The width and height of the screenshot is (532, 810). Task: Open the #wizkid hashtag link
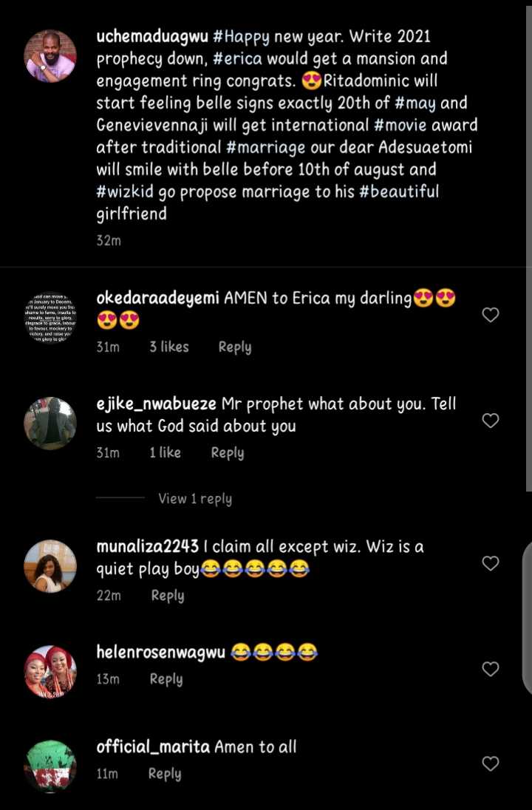(x=125, y=191)
